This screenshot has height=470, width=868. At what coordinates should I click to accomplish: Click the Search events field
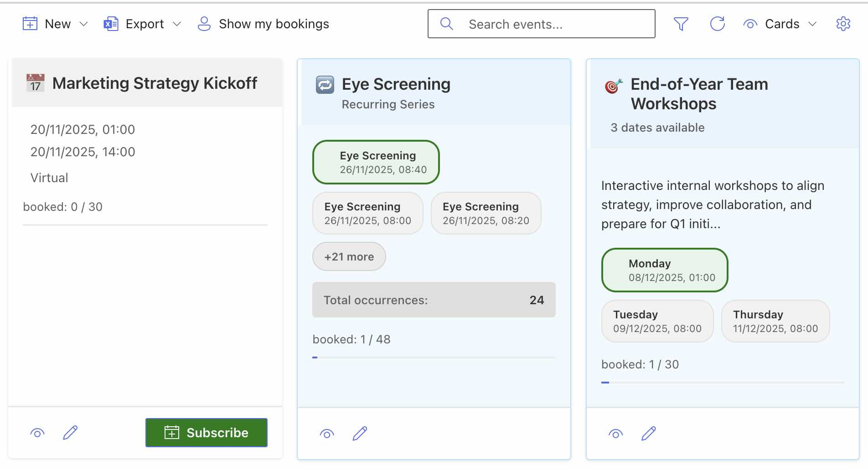point(541,24)
